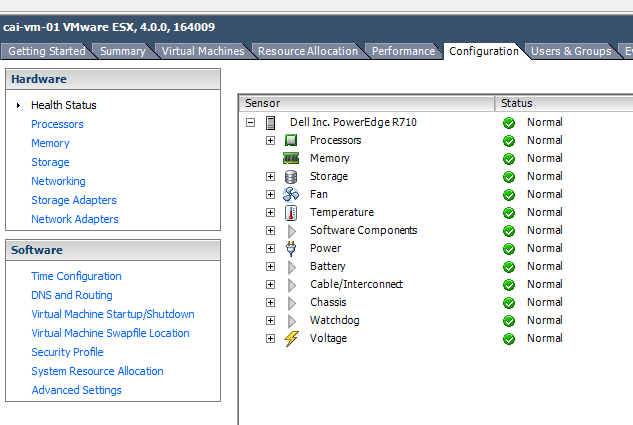Open DNS and Routing settings
The image size is (633, 425).
(72, 295)
